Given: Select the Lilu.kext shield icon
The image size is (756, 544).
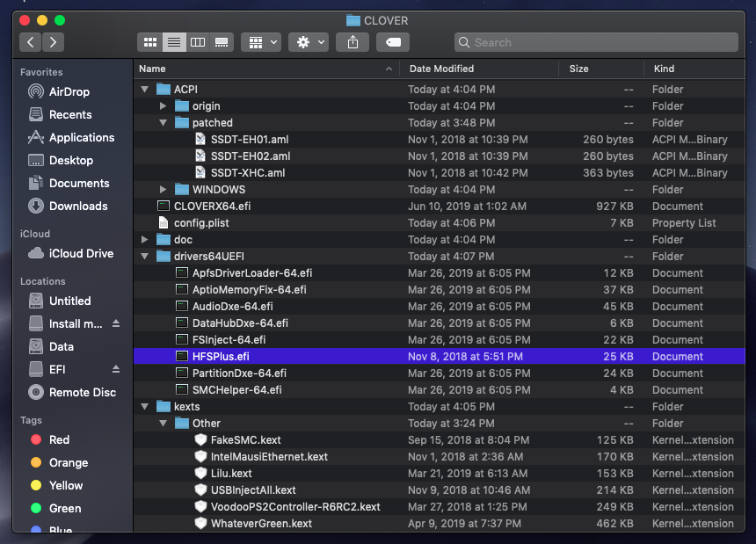Looking at the screenshot, I should tap(200, 473).
